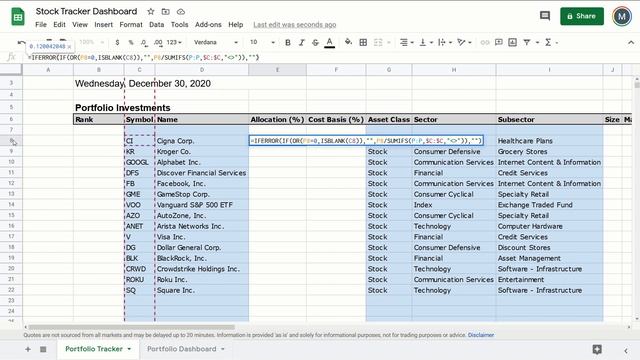640x360 pixels.
Task: Switch to Portfolio Dashboard sheet tab
Action: 182,349
